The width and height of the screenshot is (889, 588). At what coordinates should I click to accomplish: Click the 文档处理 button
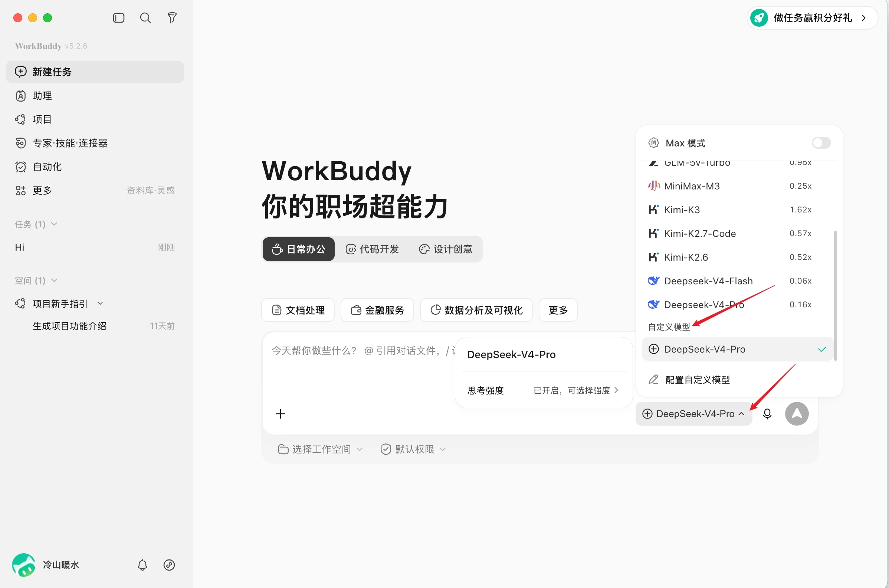point(298,310)
